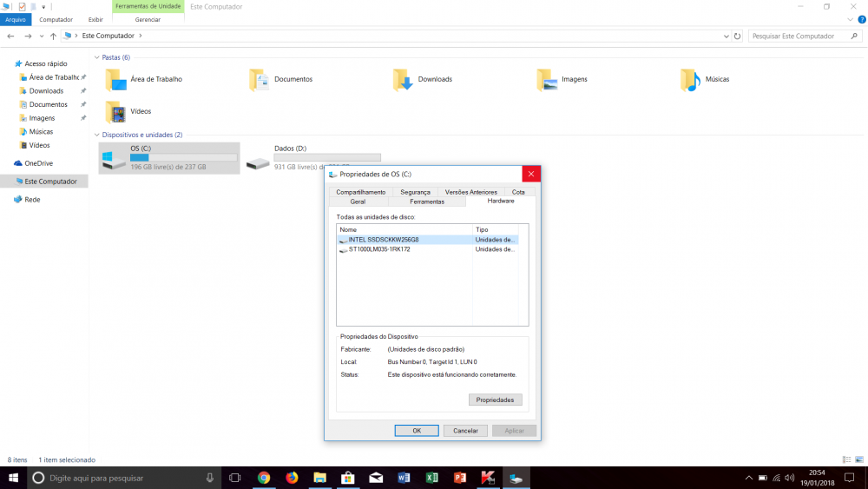Open OneDrive in navigation pane

pos(38,163)
